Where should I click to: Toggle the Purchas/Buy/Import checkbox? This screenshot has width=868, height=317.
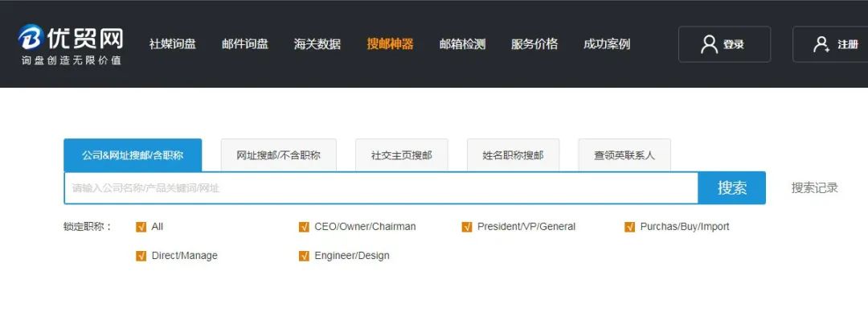pos(629,227)
